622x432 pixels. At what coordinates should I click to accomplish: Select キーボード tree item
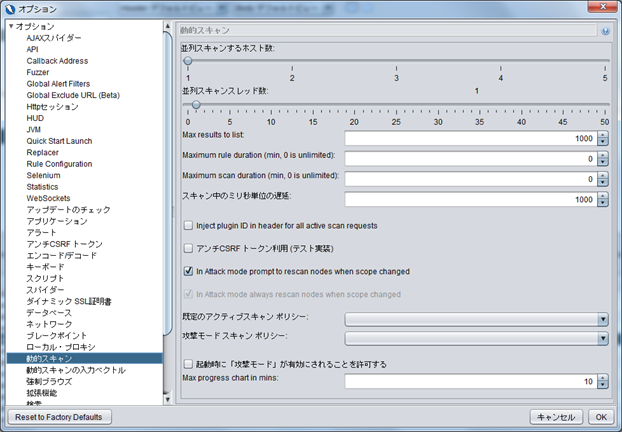[45, 267]
